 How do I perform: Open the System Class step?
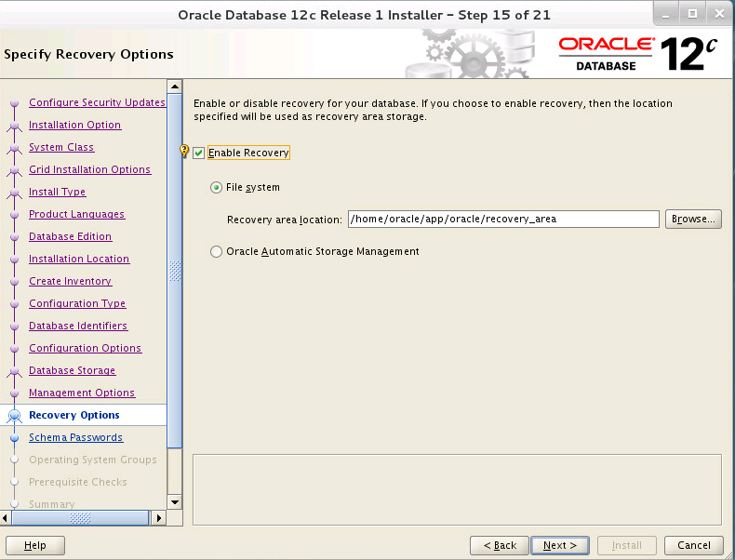coord(61,147)
